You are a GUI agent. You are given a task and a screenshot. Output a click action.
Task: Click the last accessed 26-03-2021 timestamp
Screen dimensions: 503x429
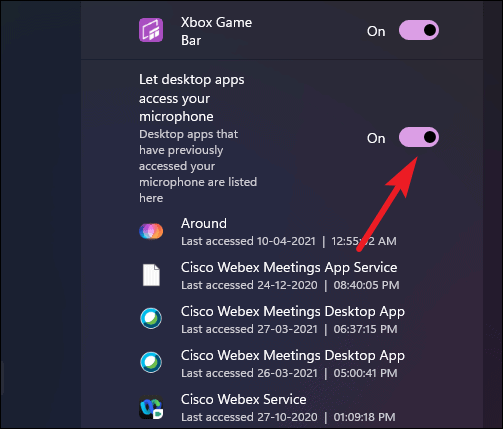pos(289,373)
